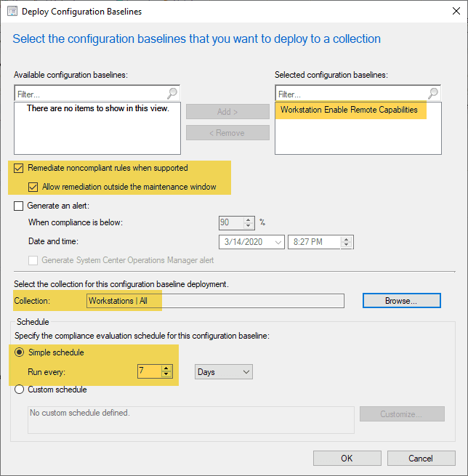468x476 pixels.
Task: Enable the Generate an alert checkbox
Action: pos(19,206)
